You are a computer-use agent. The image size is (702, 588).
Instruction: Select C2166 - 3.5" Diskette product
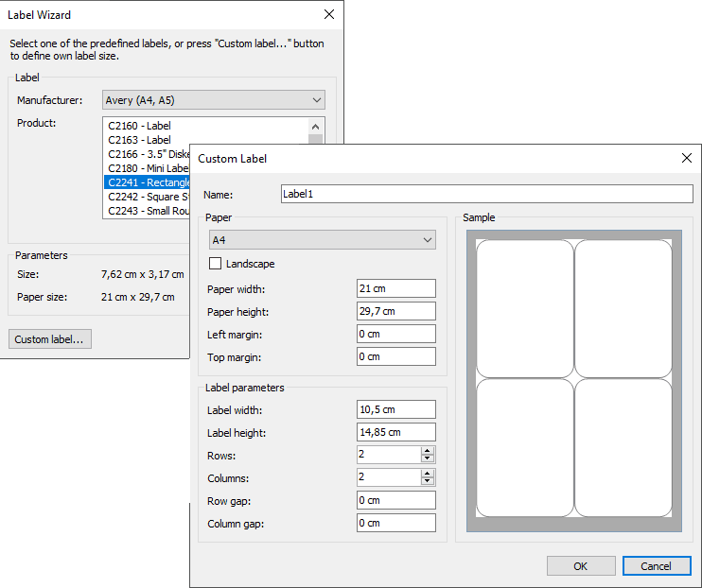click(x=148, y=154)
